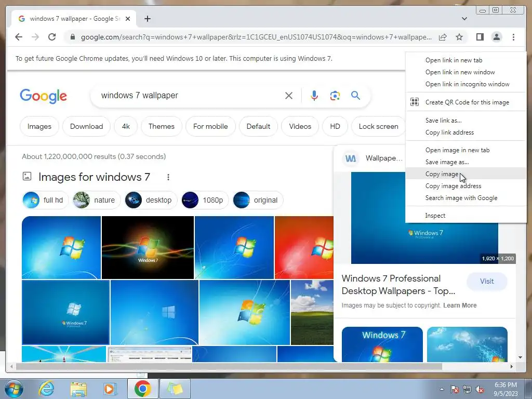Screen dimensions: 532x399
Task: Start voice search with the microphone icon
Action: 314,96
